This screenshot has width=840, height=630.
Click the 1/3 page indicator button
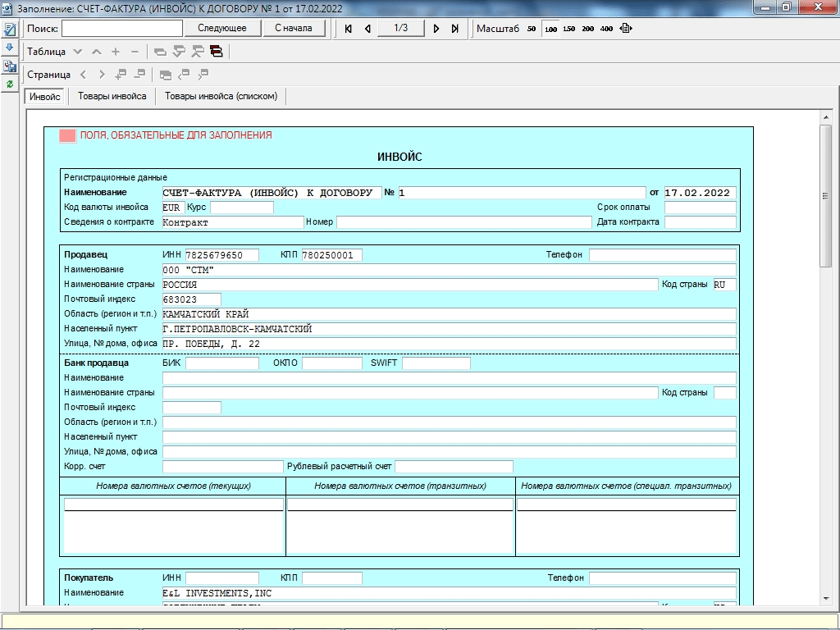[x=400, y=28]
